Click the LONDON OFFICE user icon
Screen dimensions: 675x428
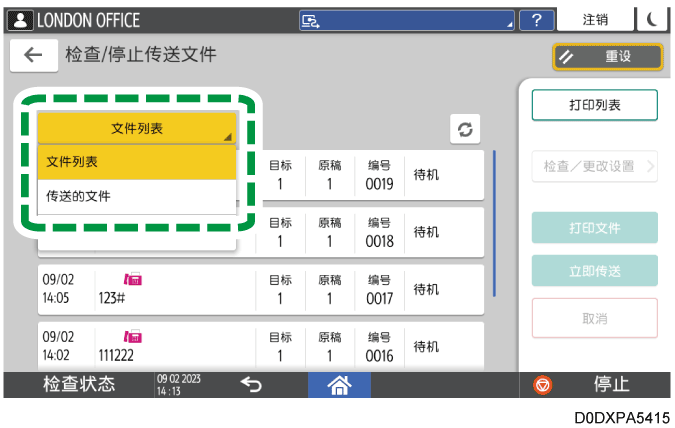(20, 20)
